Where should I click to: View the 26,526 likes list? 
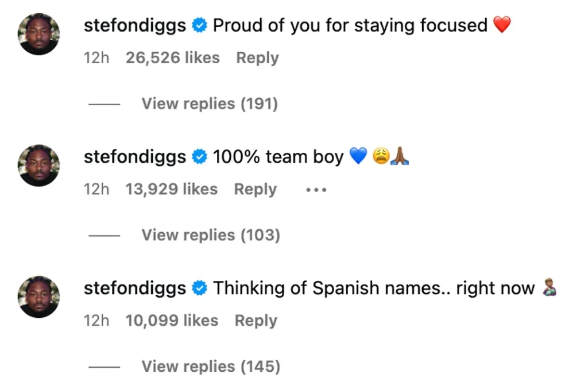[172, 58]
